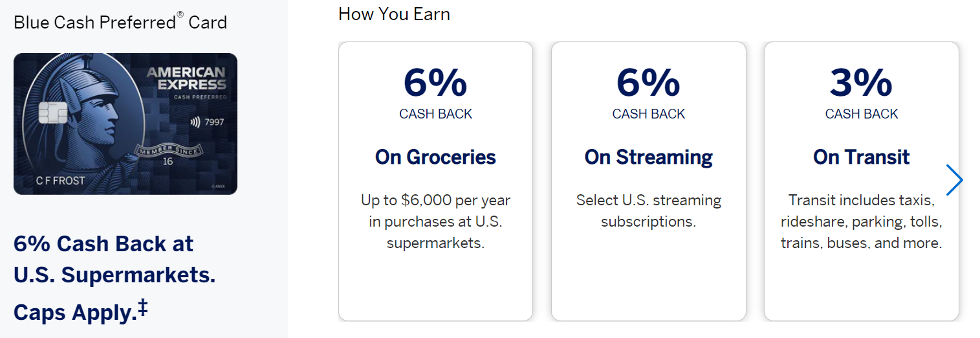Click the 'On Groceries' heading text

pyautogui.click(x=435, y=157)
